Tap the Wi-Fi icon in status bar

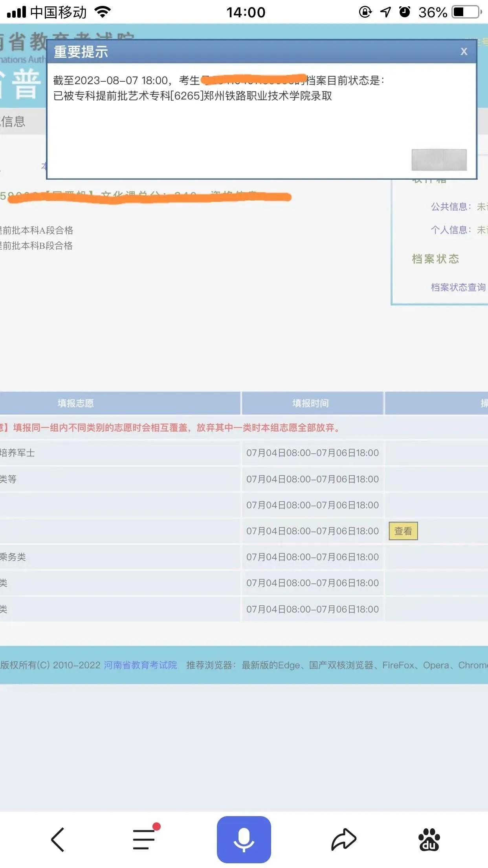(x=103, y=12)
